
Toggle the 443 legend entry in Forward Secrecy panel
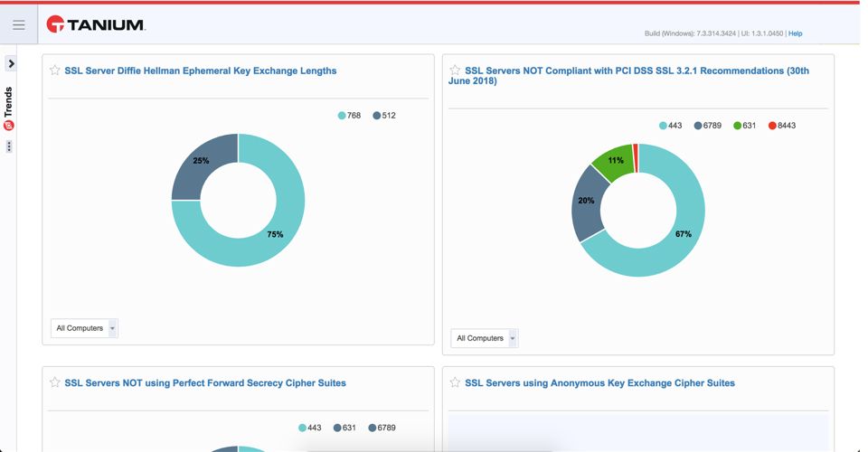pos(310,428)
